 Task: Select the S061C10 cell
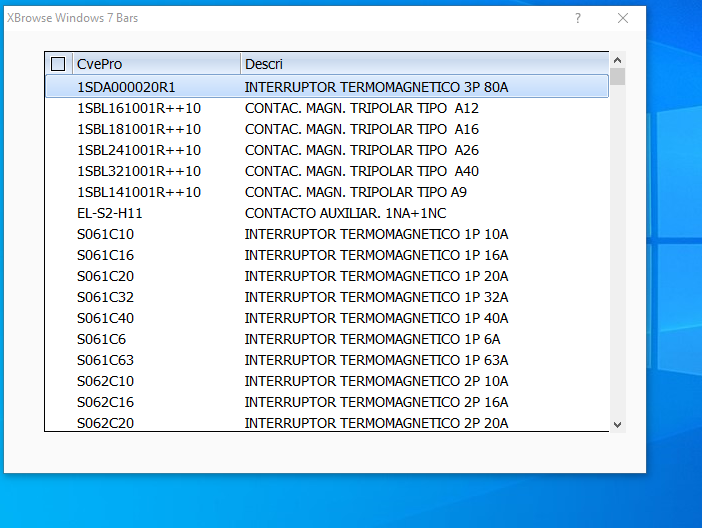tap(105, 234)
